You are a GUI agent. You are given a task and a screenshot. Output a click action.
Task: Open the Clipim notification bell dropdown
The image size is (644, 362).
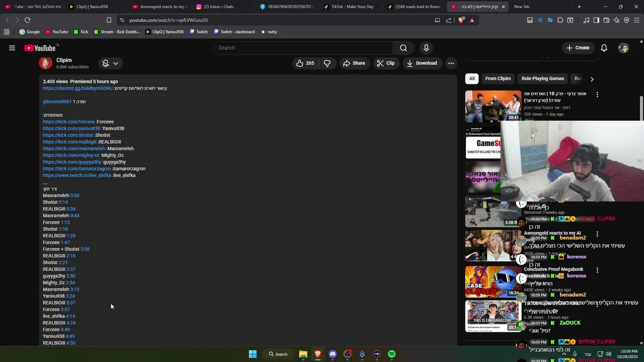[110, 63]
